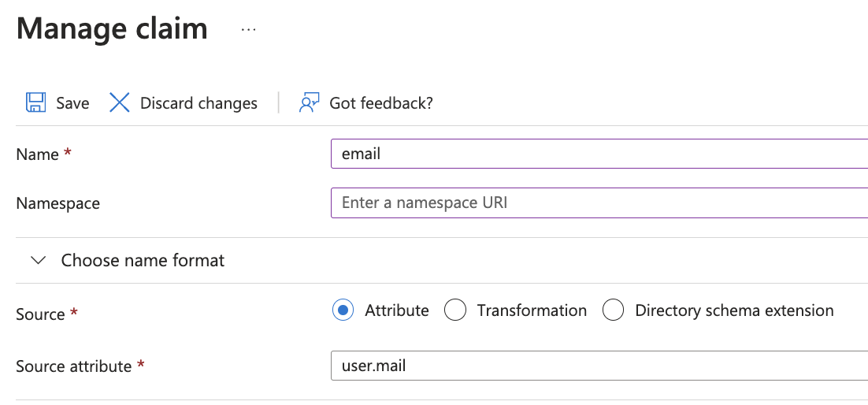Click the Manage claim page heading

(x=112, y=29)
